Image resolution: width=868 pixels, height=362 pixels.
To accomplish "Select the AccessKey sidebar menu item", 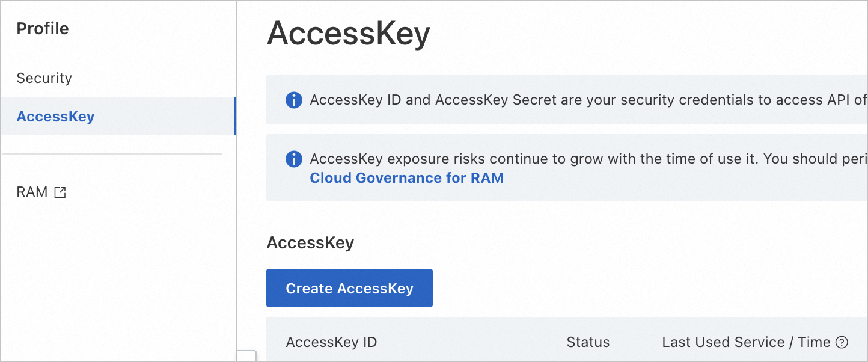I will (55, 116).
